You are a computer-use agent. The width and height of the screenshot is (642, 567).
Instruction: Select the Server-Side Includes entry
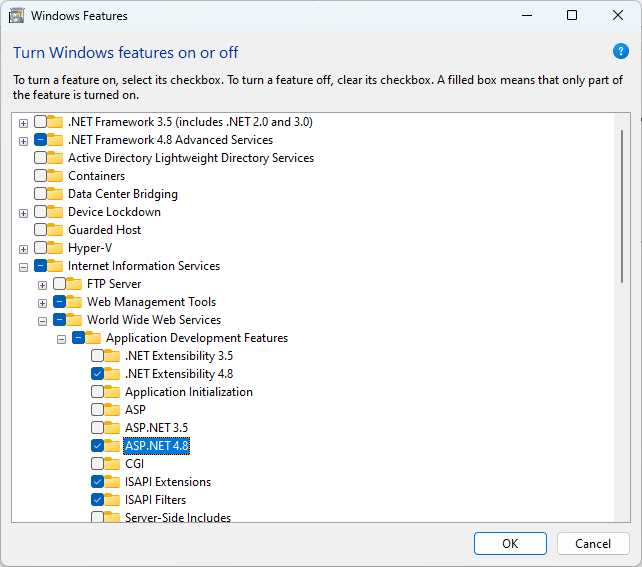point(177,517)
